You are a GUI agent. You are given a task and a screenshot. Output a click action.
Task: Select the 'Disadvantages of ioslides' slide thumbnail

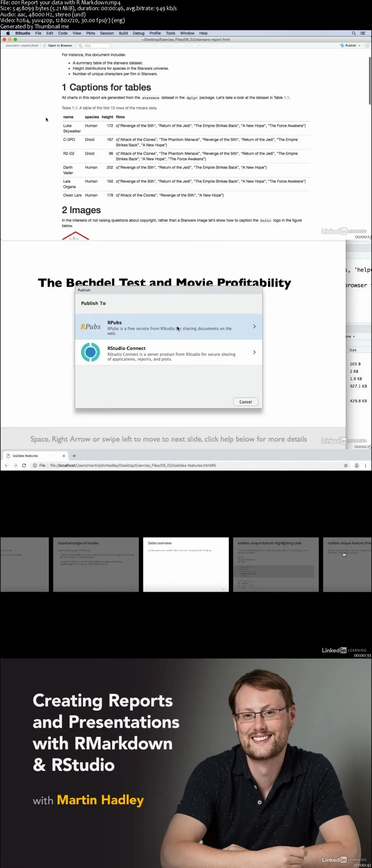[x=96, y=564]
